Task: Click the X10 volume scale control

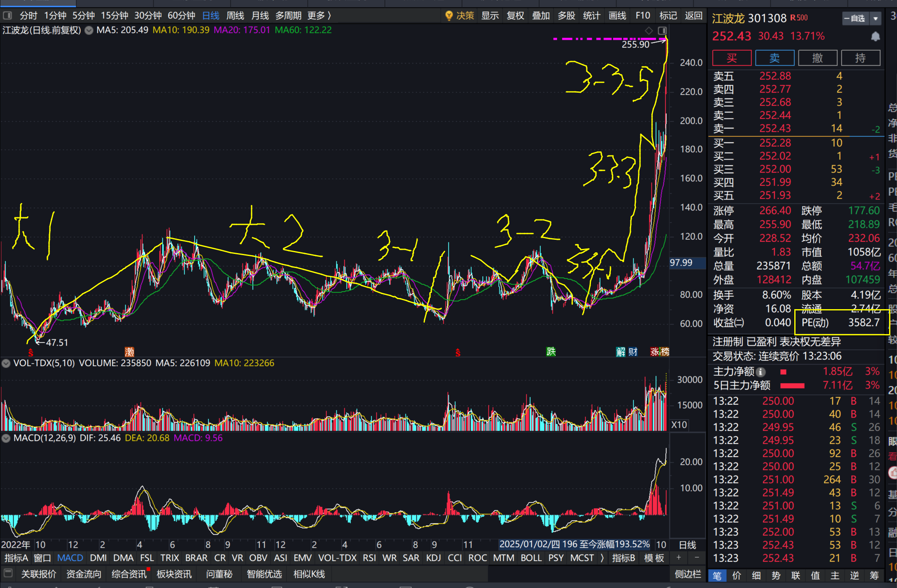Action: click(x=679, y=425)
